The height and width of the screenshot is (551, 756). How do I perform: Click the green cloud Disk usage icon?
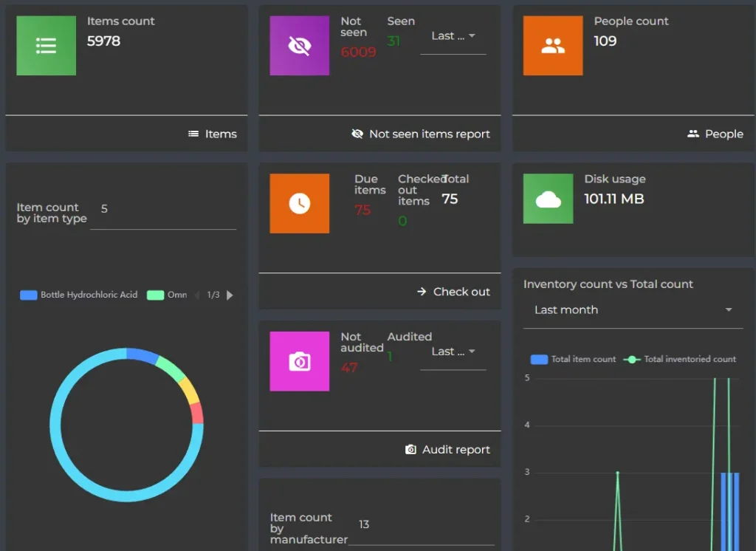pyautogui.click(x=549, y=198)
